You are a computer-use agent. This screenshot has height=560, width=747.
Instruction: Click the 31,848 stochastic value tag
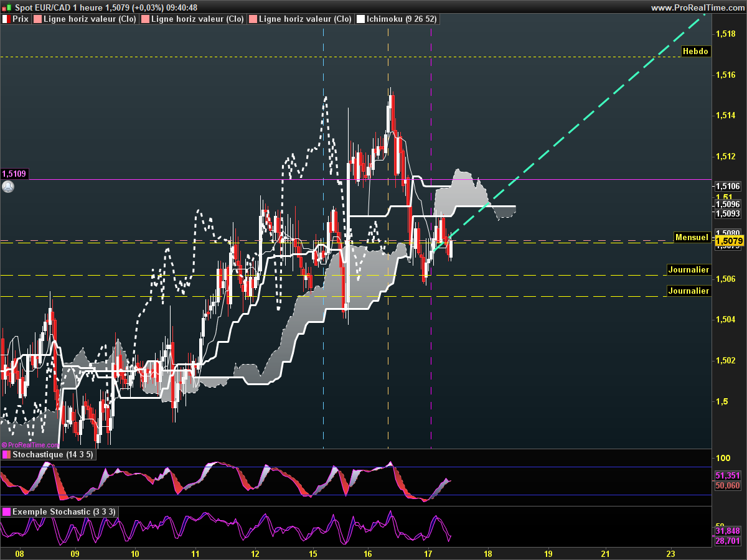(x=728, y=531)
